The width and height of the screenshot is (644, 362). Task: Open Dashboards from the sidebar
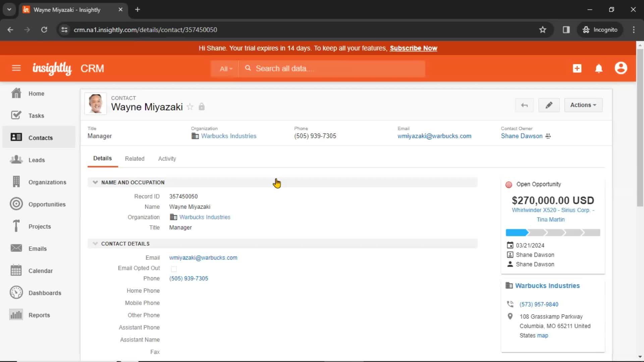(x=39, y=293)
